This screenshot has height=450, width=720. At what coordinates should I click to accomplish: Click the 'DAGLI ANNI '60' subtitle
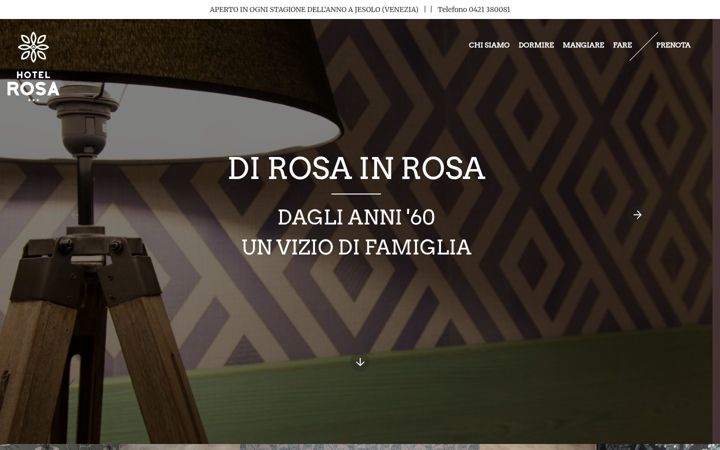point(356,217)
